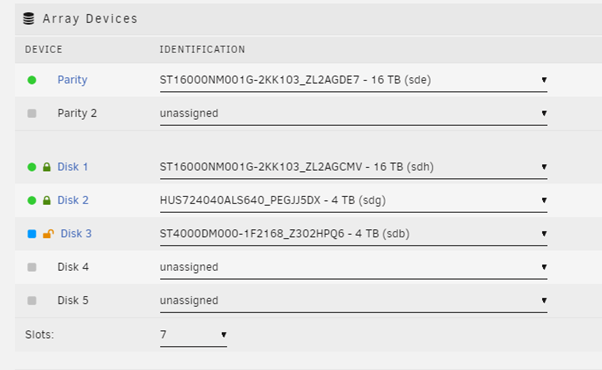
Task: Click the grey status square for Disk 5
Action: 32,301
